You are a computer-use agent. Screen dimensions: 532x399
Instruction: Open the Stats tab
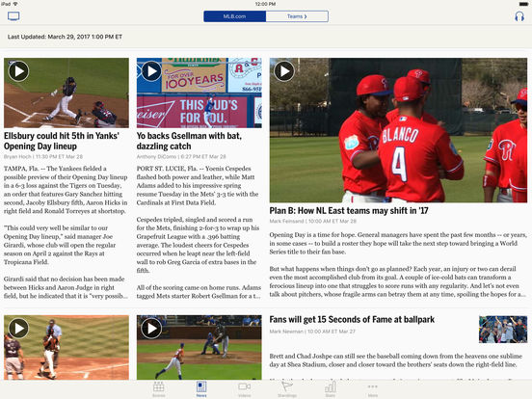(331, 389)
